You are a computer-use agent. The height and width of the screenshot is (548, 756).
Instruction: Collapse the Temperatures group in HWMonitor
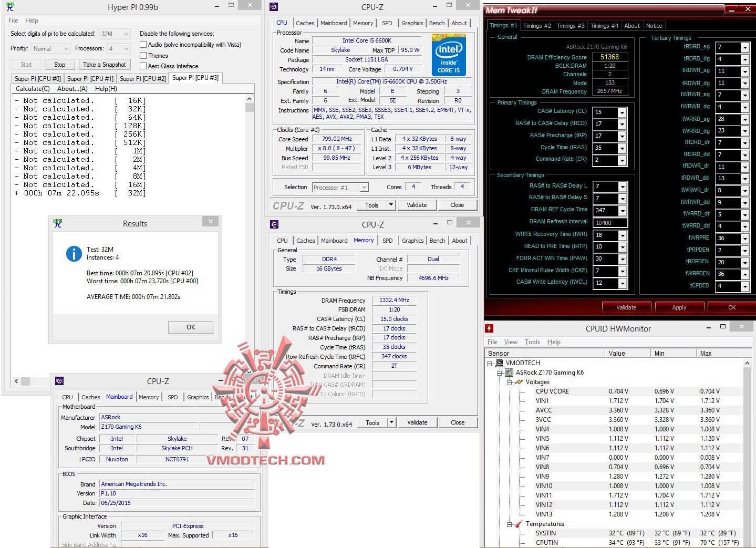[x=509, y=524]
